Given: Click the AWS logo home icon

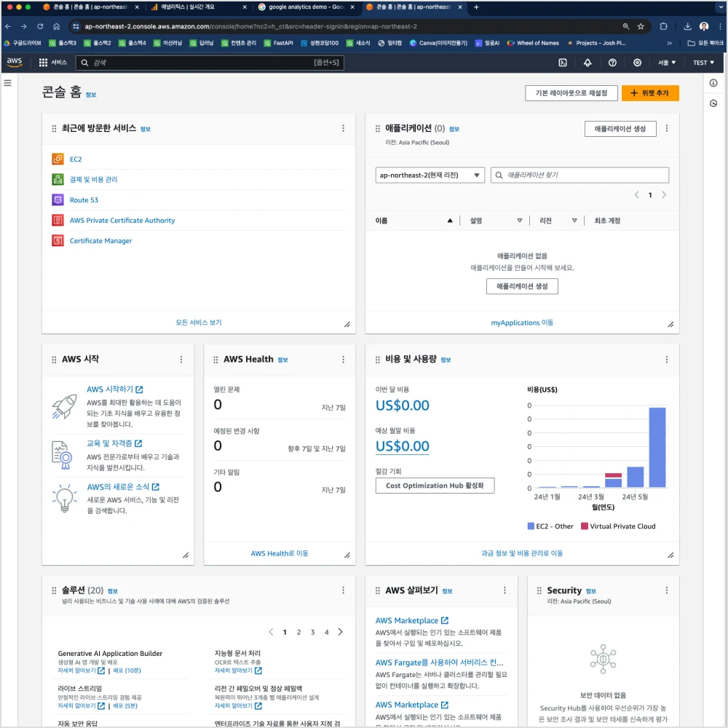Looking at the screenshot, I should tap(15, 62).
